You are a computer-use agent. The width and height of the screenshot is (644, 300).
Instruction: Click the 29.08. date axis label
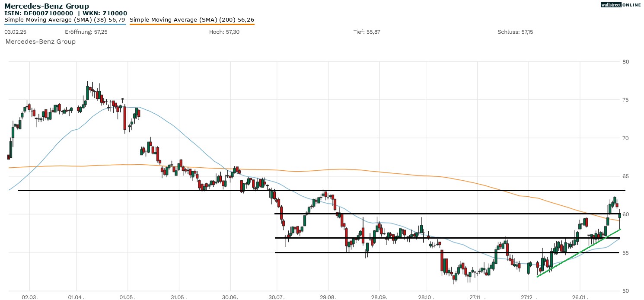point(328,297)
